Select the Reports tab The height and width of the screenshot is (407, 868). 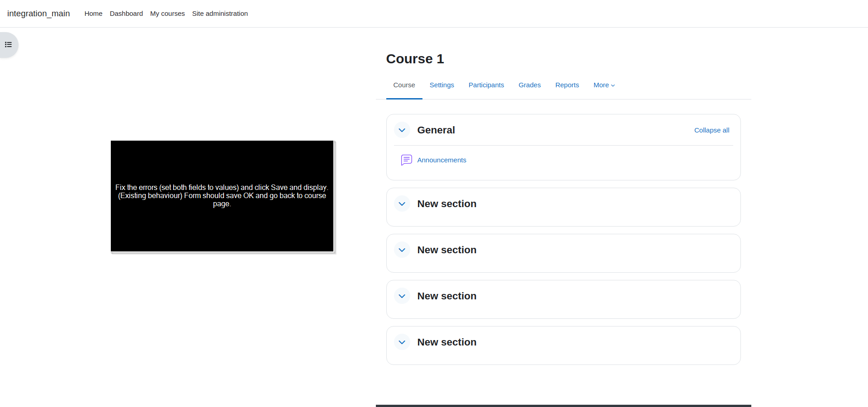(567, 85)
